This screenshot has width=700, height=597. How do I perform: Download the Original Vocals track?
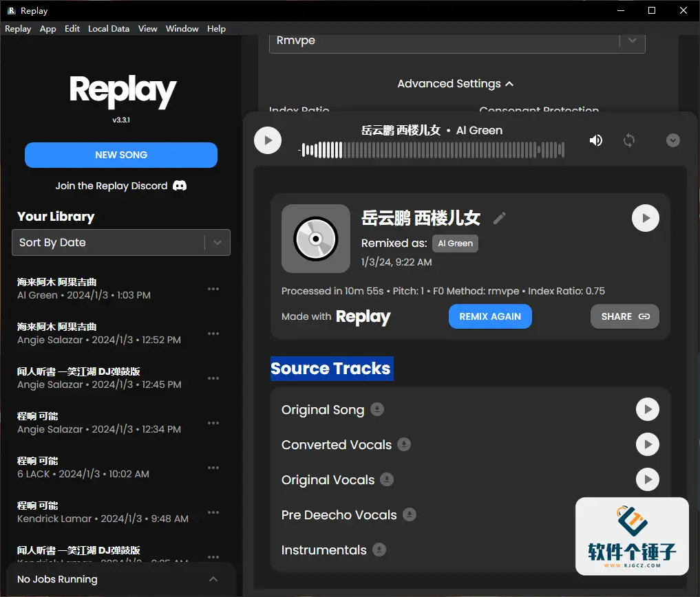click(387, 479)
